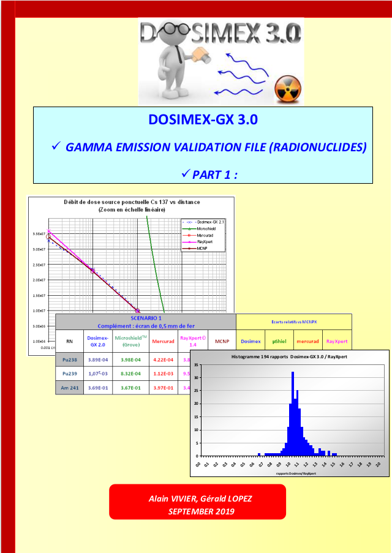Click the "SCENARIO 1" table heading

coord(146,318)
